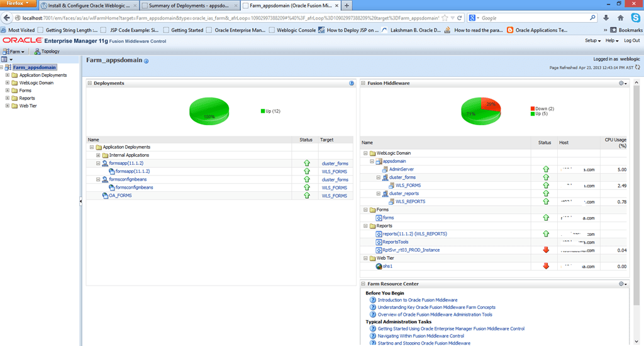Click the Farm_appsdomain info icon

pos(146,61)
